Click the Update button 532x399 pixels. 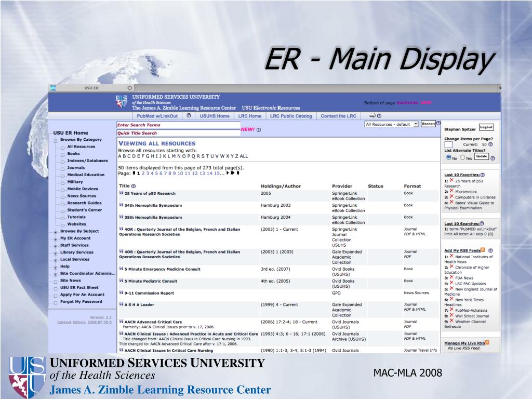click(x=481, y=156)
